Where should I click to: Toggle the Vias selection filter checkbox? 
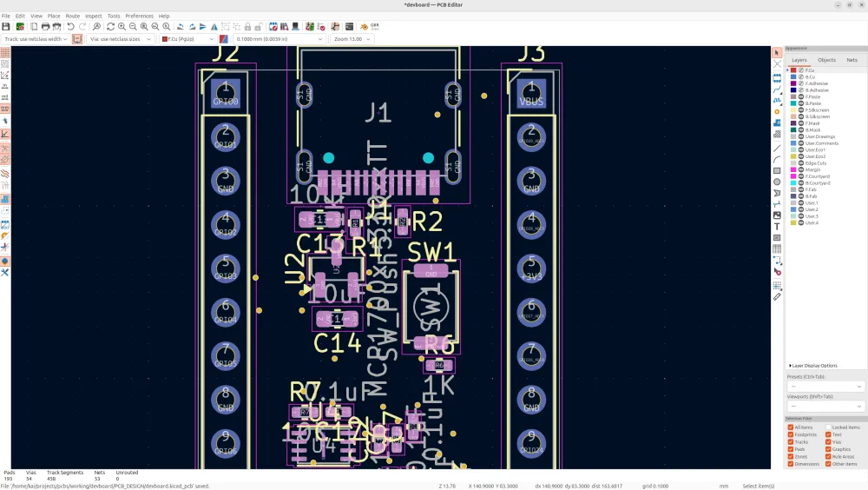(829, 442)
